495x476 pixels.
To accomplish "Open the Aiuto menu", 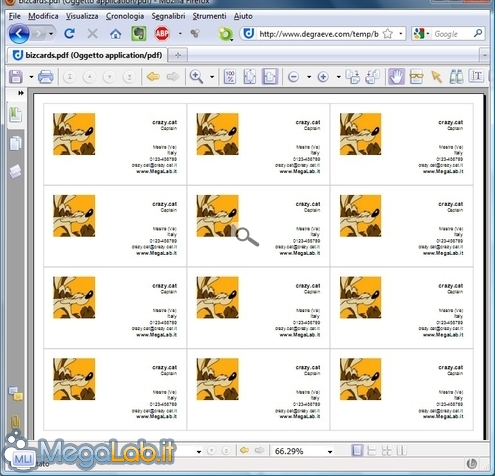I will point(243,16).
